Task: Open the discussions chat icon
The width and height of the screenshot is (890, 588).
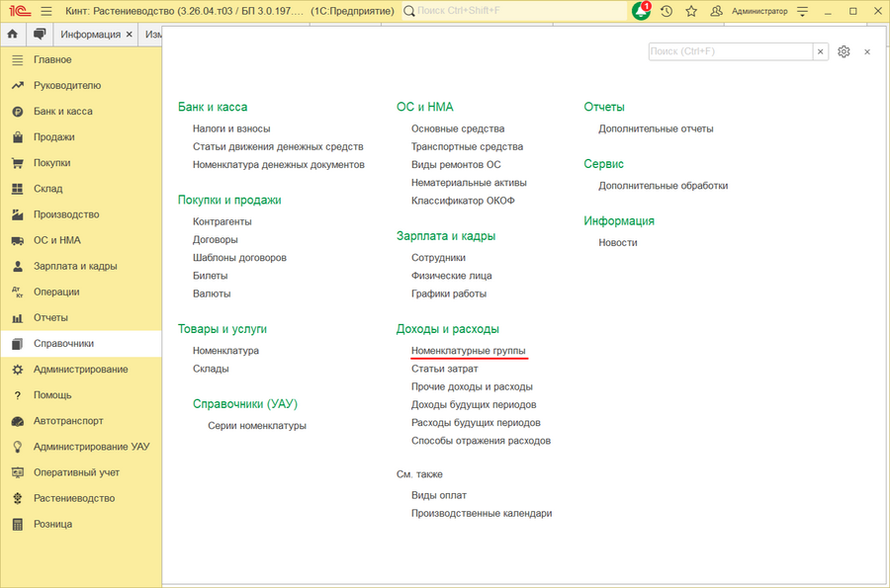Action: coord(40,34)
